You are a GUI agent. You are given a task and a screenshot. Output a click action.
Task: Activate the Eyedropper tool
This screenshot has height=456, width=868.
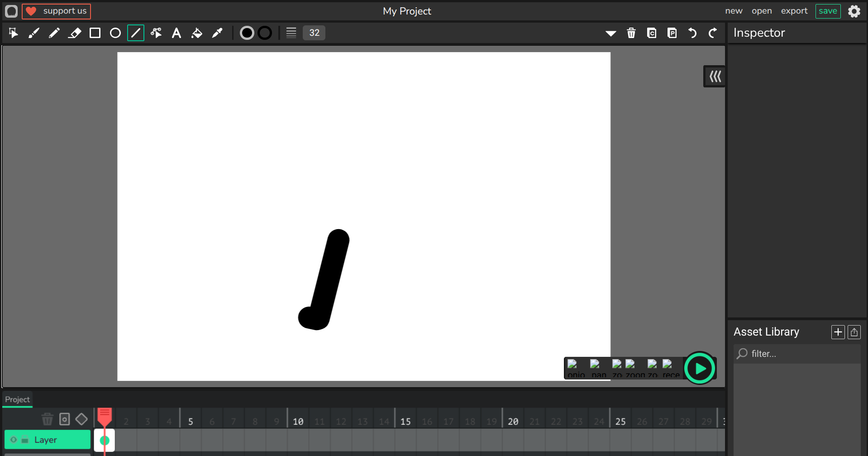[x=217, y=33]
